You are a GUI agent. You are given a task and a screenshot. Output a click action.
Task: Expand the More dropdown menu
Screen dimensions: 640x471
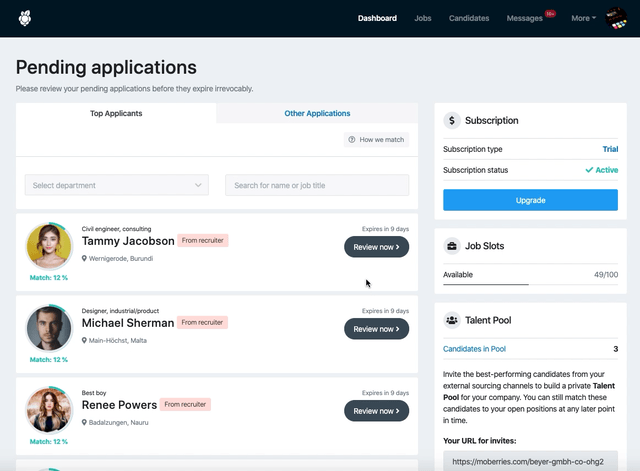583,18
